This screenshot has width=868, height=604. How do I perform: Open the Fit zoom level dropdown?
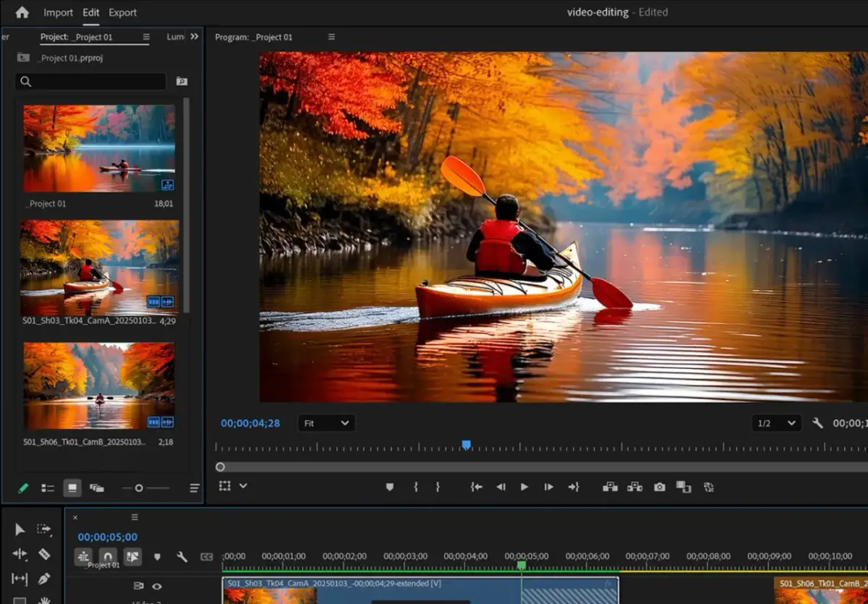point(326,423)
